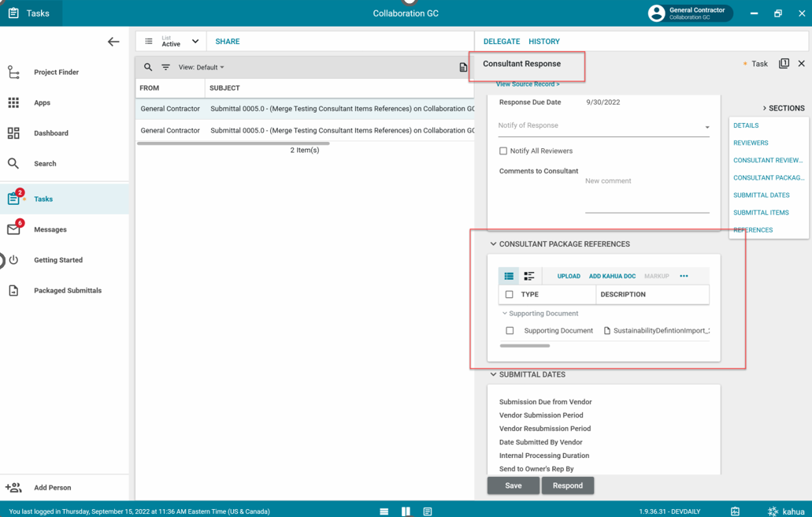Viewport: 812px width, 517px height.
Task: Open the HISTORY tab
Action: (543, 42)
